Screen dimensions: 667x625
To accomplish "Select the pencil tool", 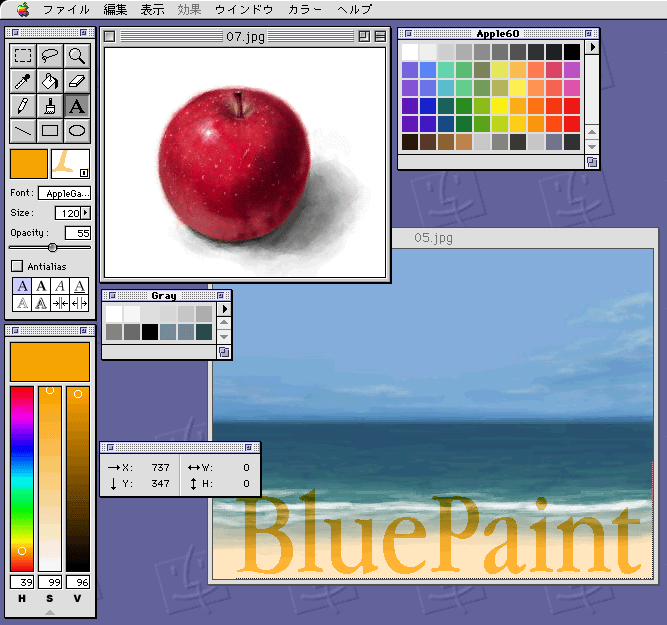I will pos(23,106).
